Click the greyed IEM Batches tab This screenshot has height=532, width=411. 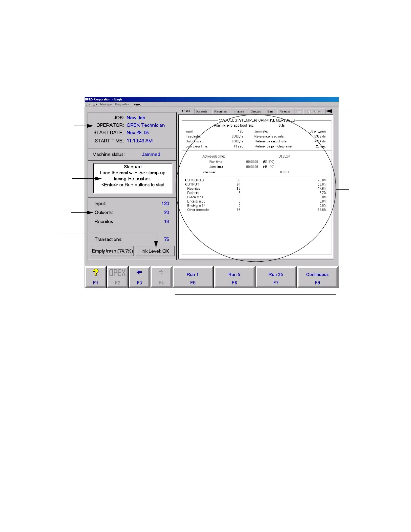pos(313,112)
